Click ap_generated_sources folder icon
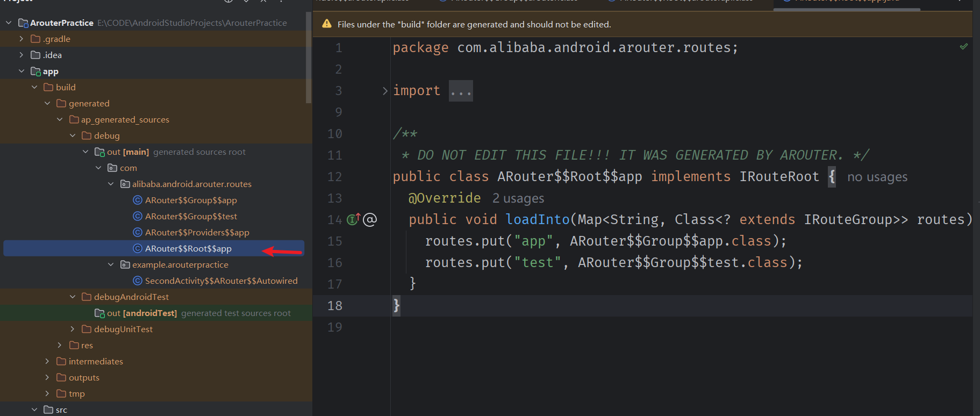 (74, 119)
